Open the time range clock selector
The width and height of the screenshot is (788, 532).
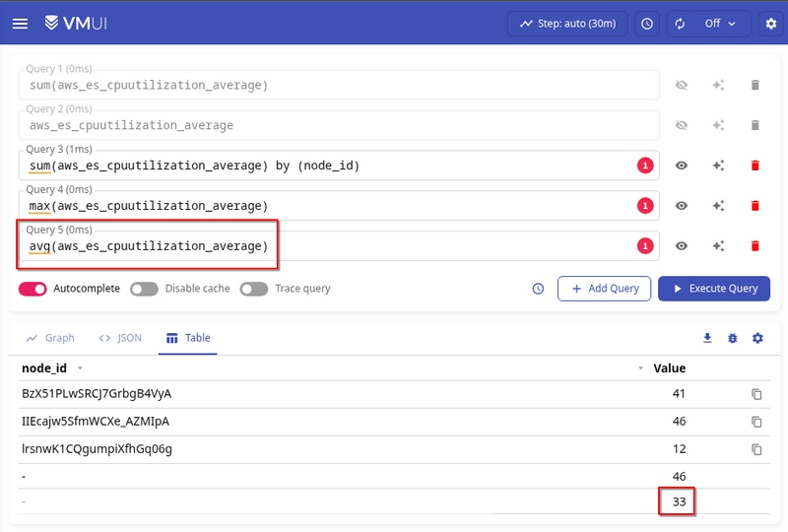point(646,23)
